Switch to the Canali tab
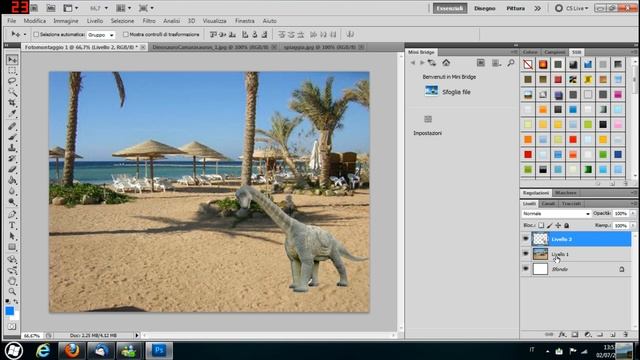Image resolution: width=640 pixels, height=360 pixels. click(x=548, y=203)
